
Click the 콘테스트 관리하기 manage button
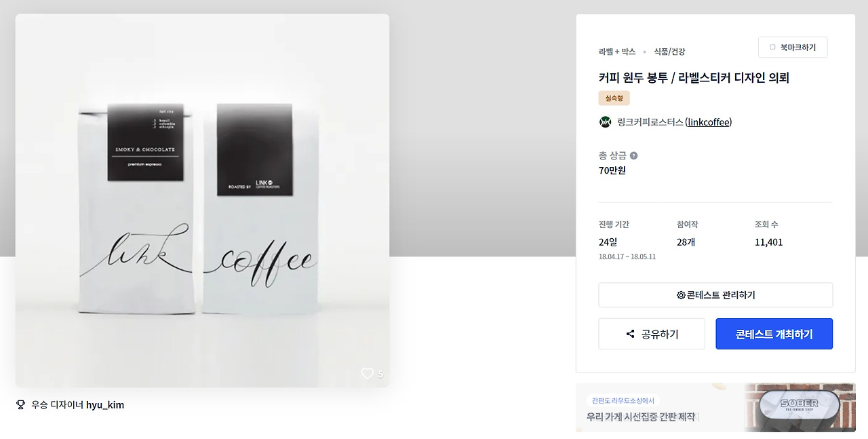pos(715,295)
